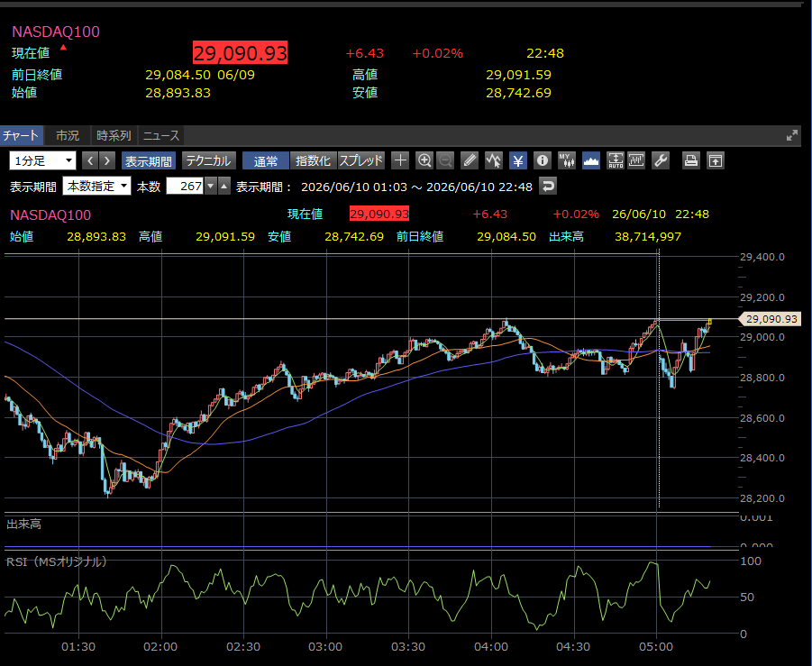Zoom in with the magnifier plus icon
The height and width of the screenshot is (666, 812).
424,160
